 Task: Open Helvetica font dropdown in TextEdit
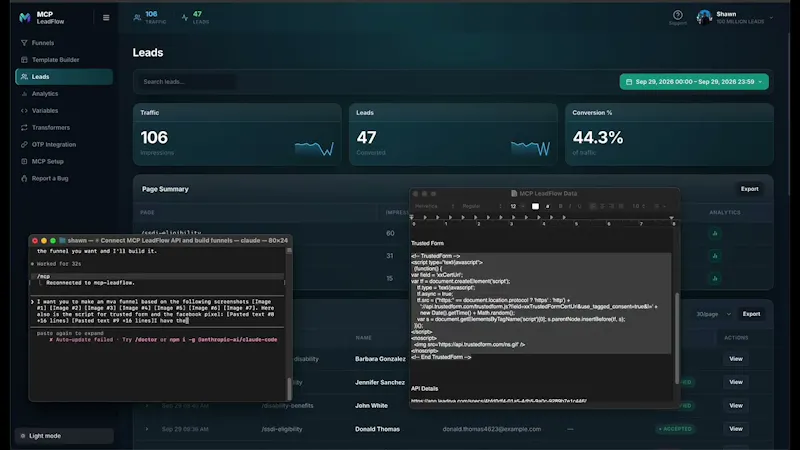point(434,206)
